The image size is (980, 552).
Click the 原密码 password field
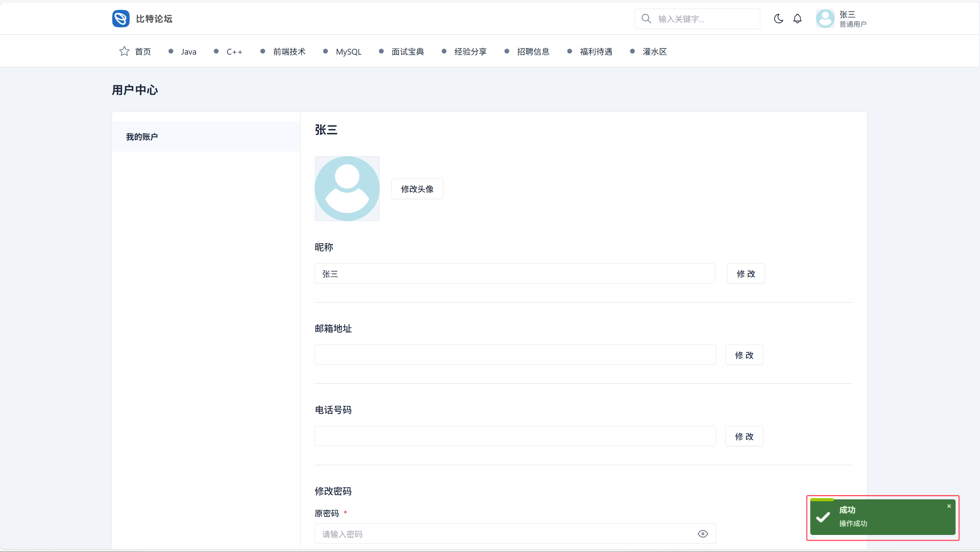coord(504,534)
